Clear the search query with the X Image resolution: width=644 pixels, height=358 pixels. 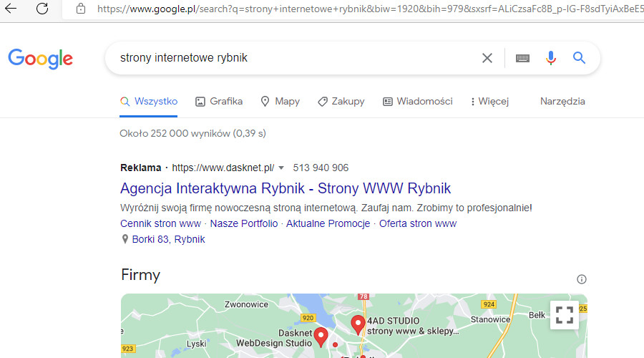pos(487,58)
